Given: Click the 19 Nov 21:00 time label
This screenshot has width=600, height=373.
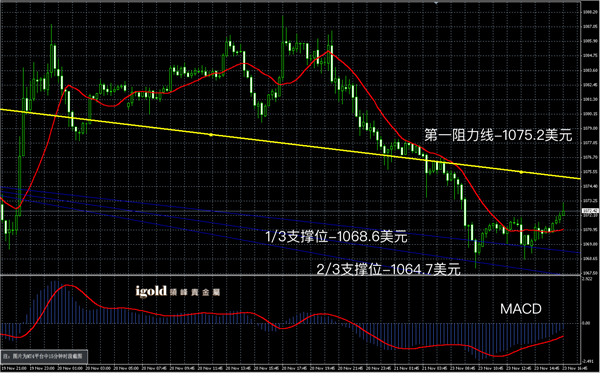Looking at the screenshot, I should pyautogui.click(x=14, y=368).
